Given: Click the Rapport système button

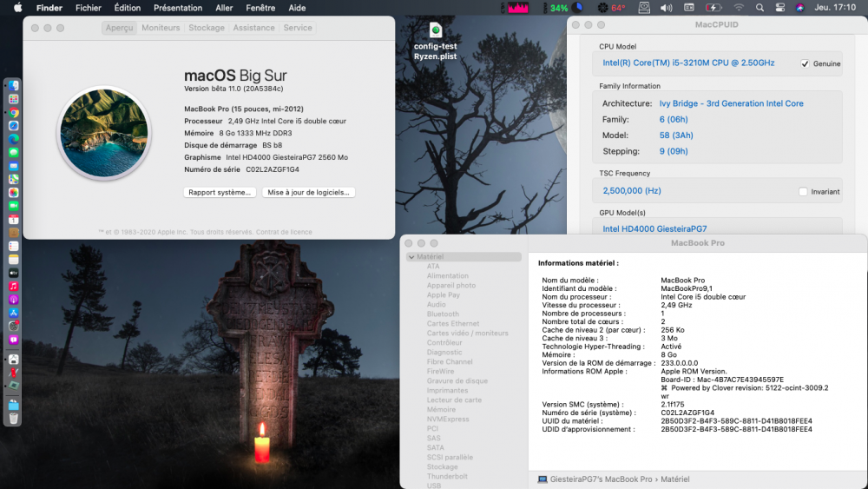Looking at the screenshot, I should (220, 192).
